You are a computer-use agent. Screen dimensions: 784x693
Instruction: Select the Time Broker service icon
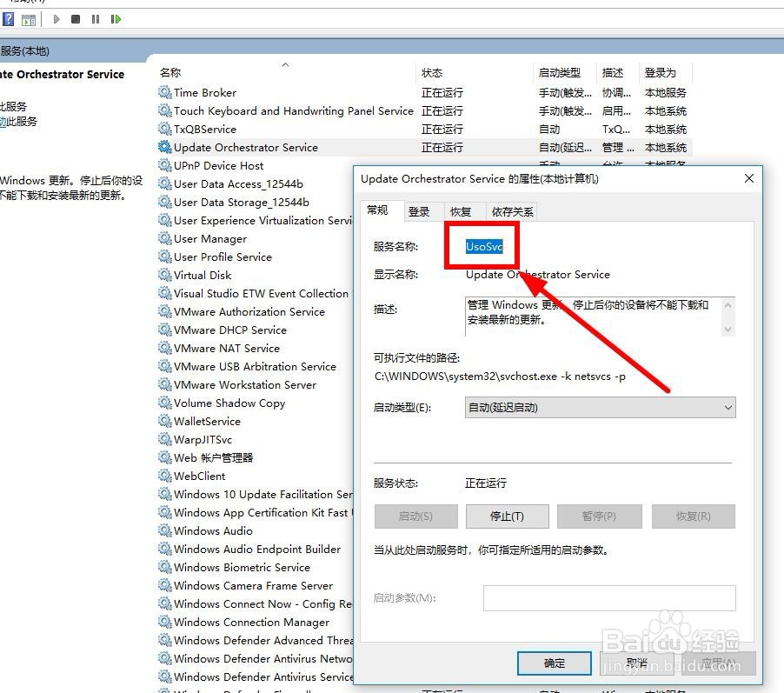(x=165, y=92)
